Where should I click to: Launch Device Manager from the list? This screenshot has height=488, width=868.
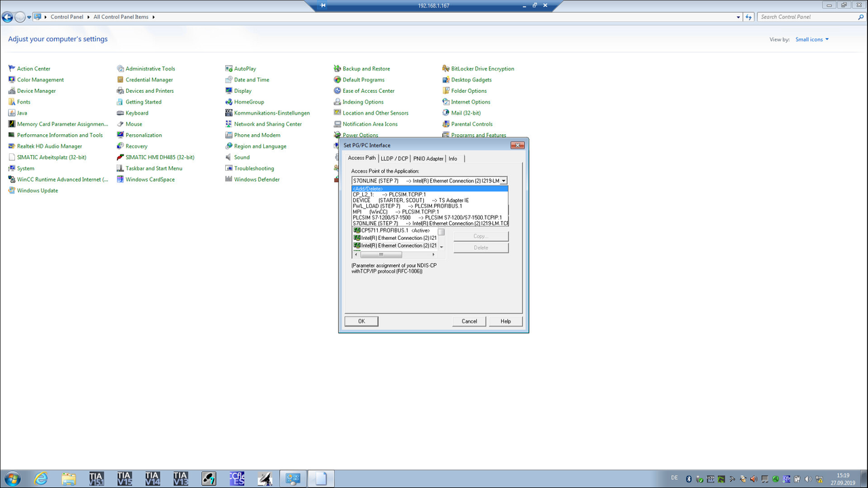click(32, 91)
